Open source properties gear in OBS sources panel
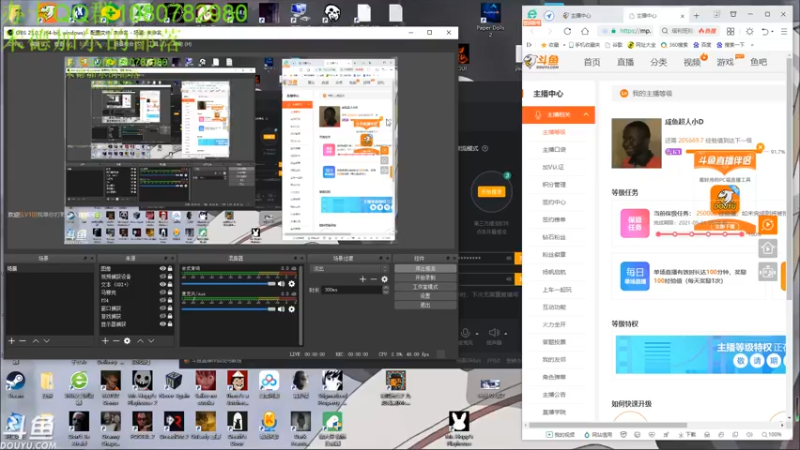The height and width of the screenshot is (450, 800). coord(127,340)
